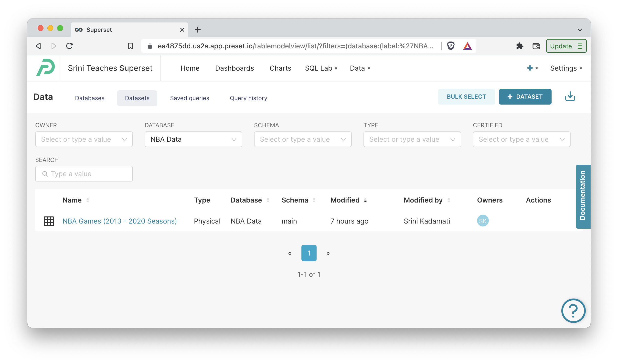Click the BULK SELECT button
Viewport: 618px width, 364px height.
pyautogui.click(x=466, y=97)
